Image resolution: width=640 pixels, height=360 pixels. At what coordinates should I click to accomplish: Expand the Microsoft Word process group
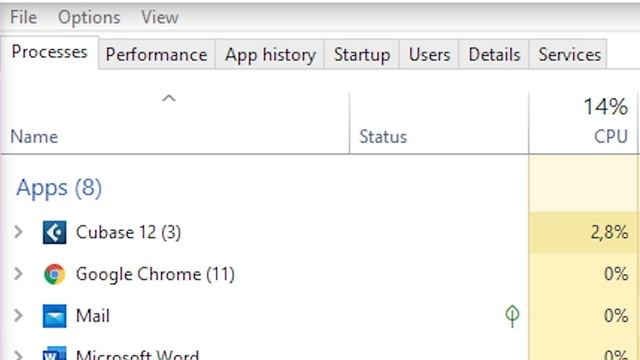18,354
